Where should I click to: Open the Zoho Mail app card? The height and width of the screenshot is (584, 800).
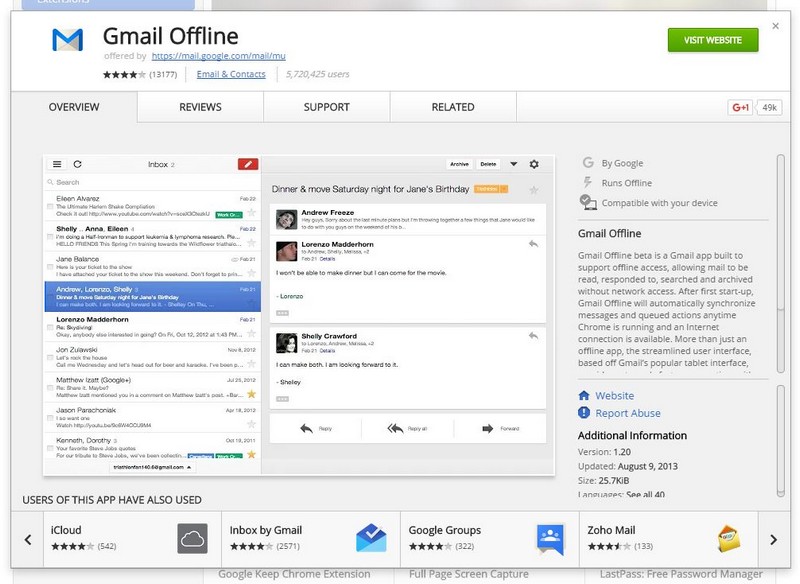pos(669,540)
